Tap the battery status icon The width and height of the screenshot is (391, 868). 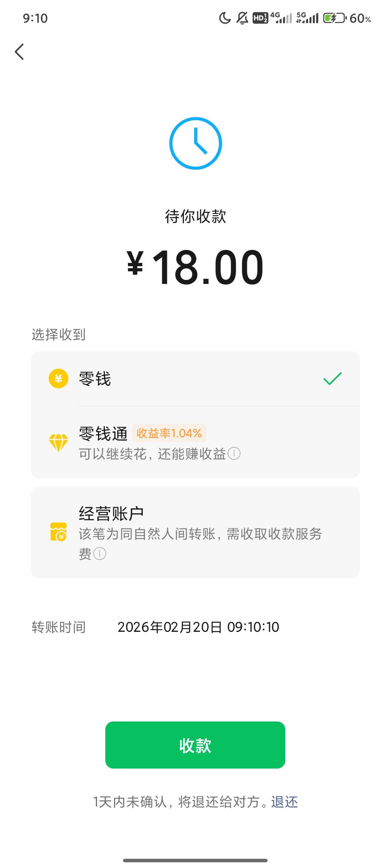[334, 18]
